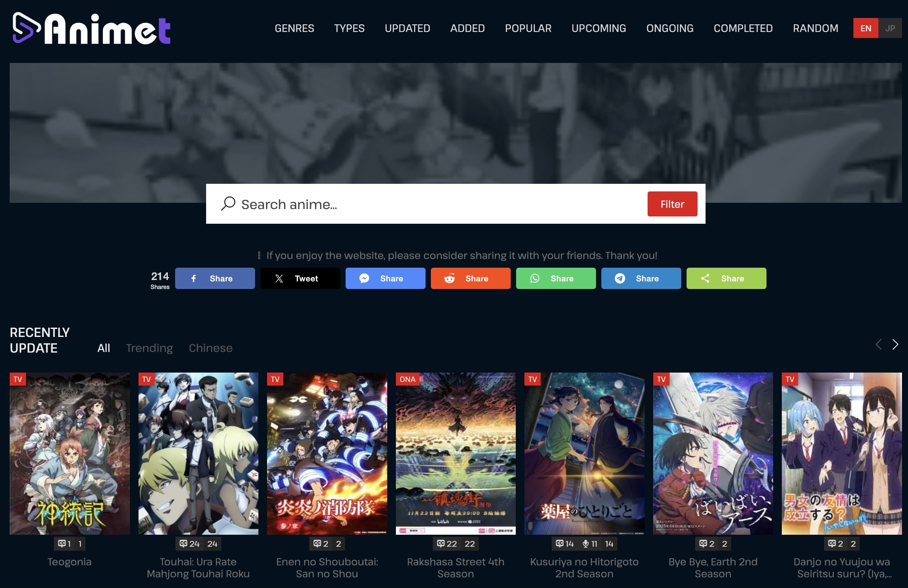Click the Kusuriya no Hitorigoto poster thumbnail
The image size is (908, 588).
coord(584,454)
